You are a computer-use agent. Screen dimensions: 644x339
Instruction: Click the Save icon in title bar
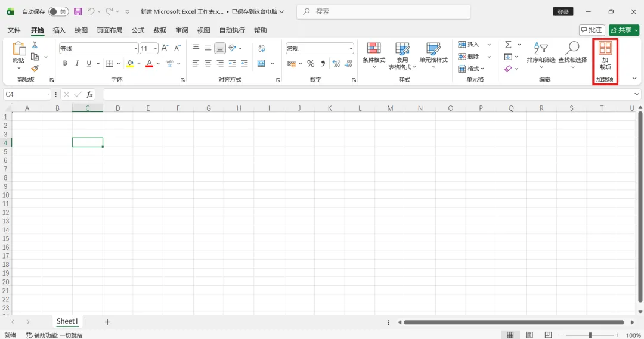coord(78,11)
